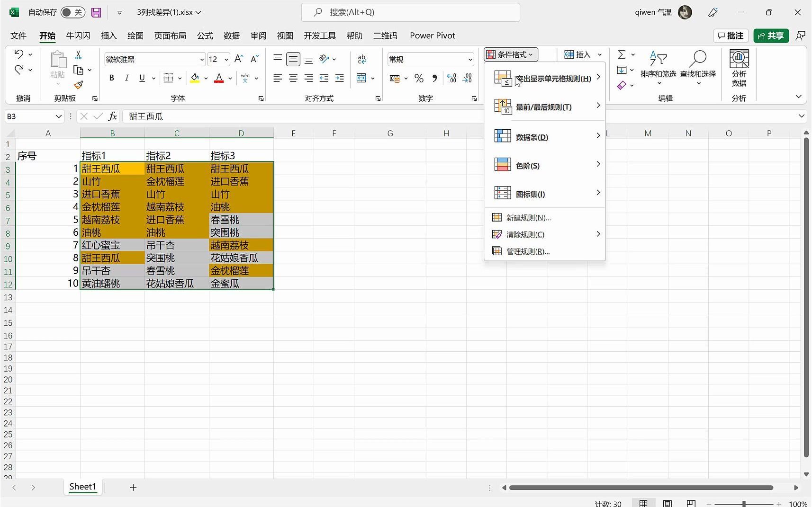Toggle align text left
This screenshot has height=507, width=812.
(x=278, y=78)
